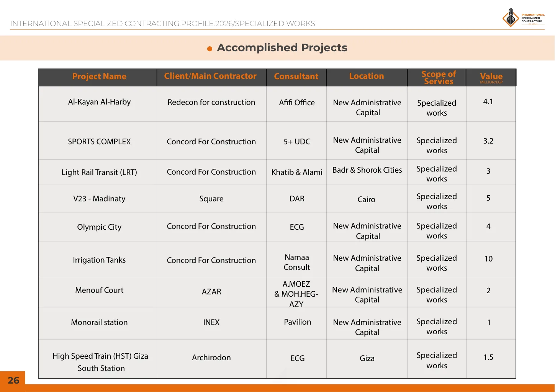
Task: Select the client in the Irrigation Tanks row
Action: (x=211, y=260)
